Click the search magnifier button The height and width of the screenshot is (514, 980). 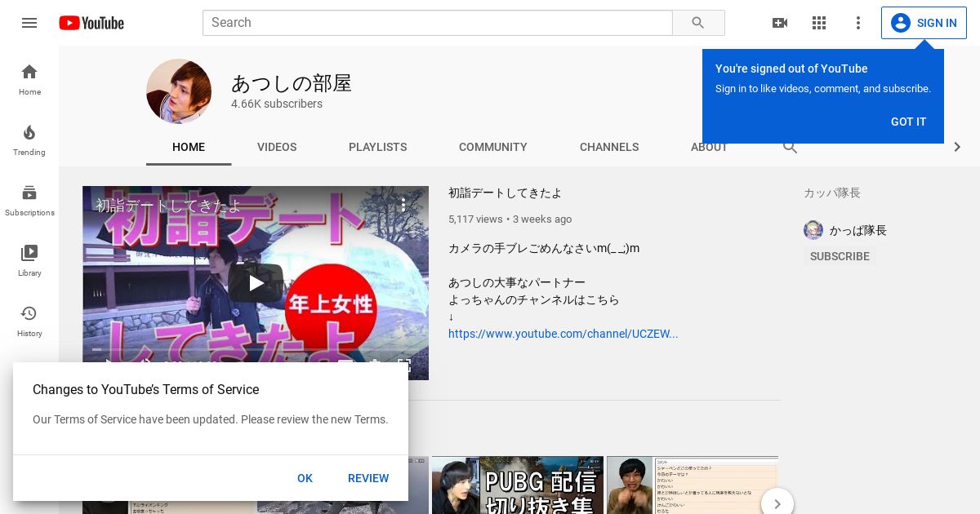(x=698, y=23)
